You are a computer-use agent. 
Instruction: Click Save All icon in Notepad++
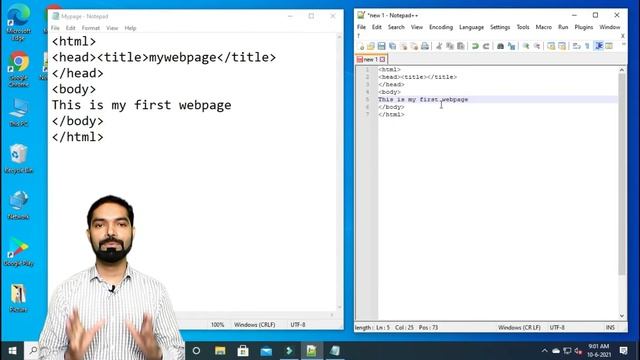[392, 46]
